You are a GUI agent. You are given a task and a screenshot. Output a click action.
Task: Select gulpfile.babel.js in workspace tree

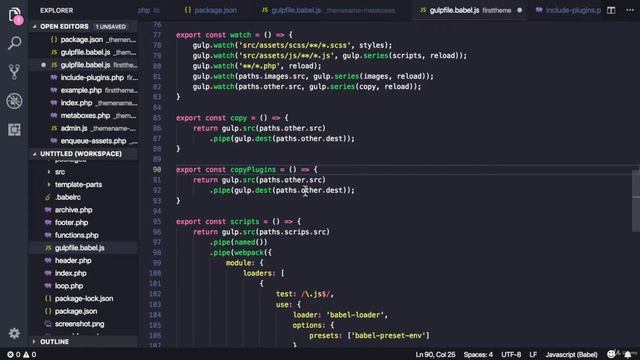[84, 248]
